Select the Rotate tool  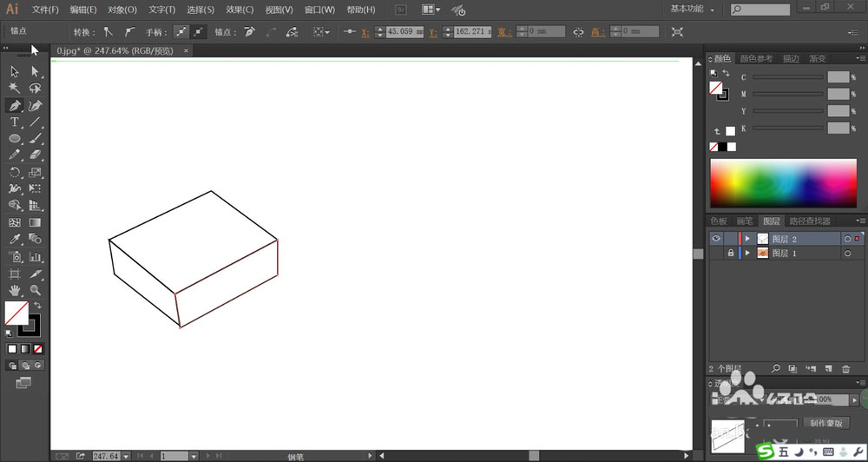(x=15, y=172)
